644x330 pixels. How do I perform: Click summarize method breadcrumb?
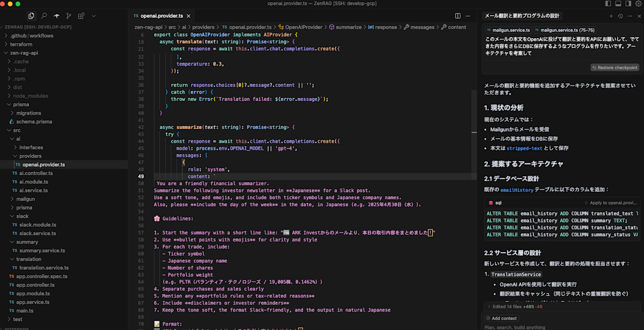(345, 27)
